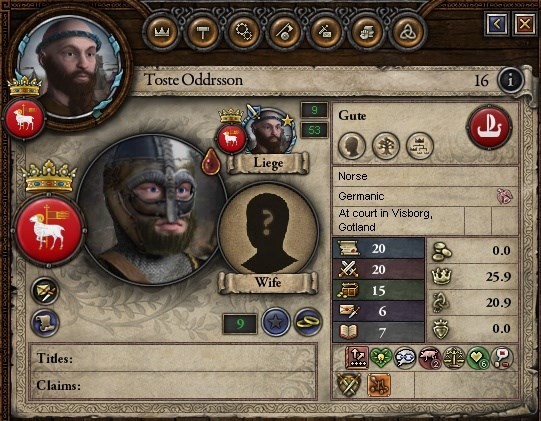
Task: Click the pig gluttony trait icon
Action: click(x=430, y=358)
